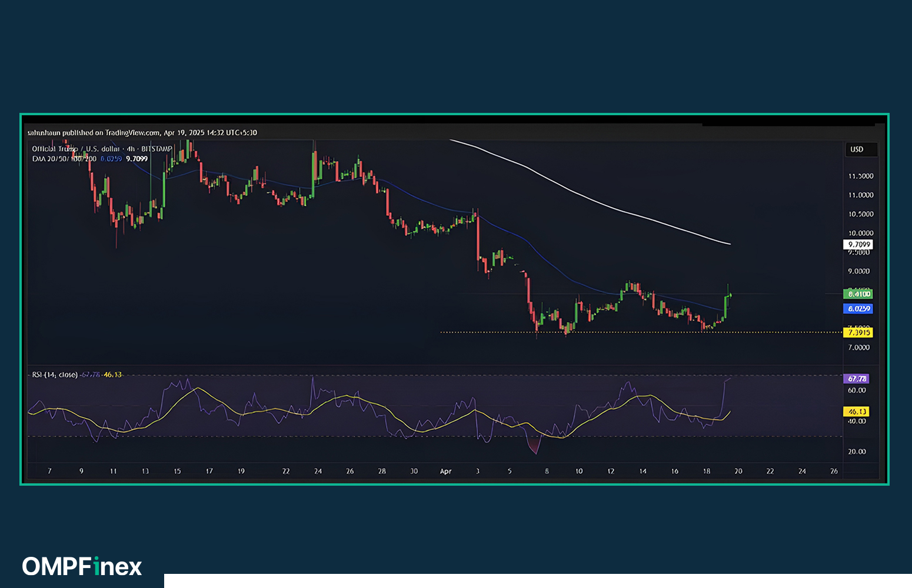Select the RSI (14, close) indicator legend
This screenshot has height=588, width=912.
(x=55, y=375)
